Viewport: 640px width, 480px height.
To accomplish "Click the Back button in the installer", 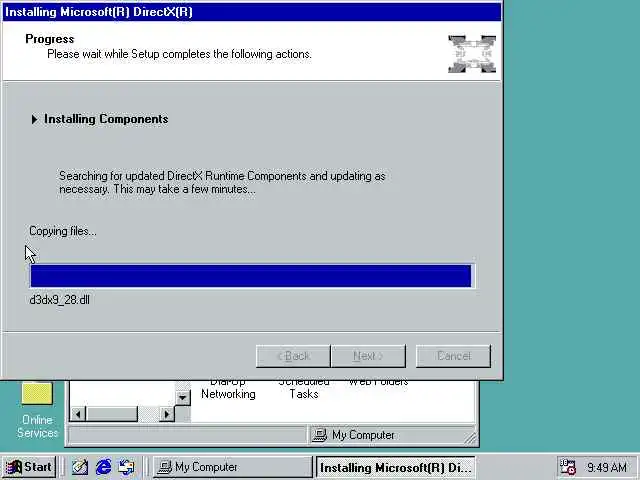I will (x=293, y=356).
